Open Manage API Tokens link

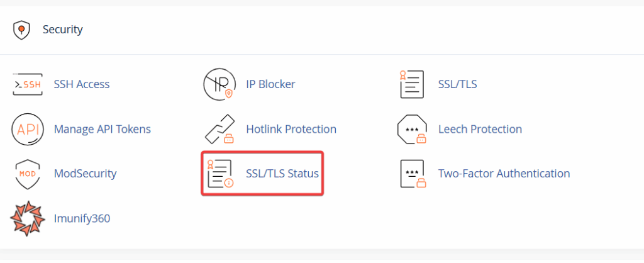pos(103,129)
